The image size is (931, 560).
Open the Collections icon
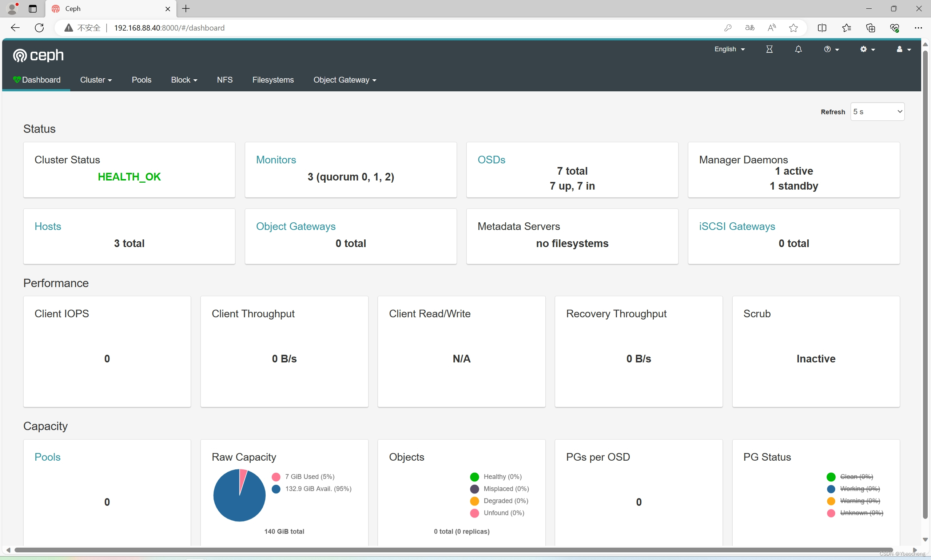point(870,28)
